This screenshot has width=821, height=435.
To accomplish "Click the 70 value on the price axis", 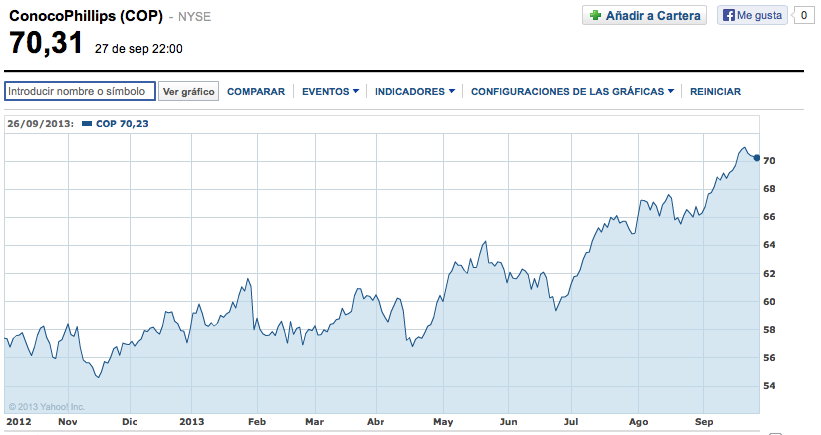I will [x=769, y=161].
